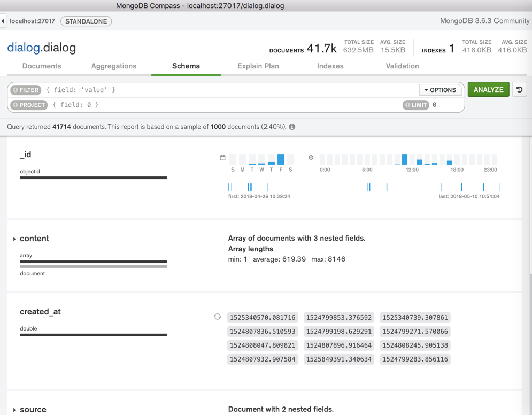Click the objectid type label

pyautogui.click(x=30, y=171)
